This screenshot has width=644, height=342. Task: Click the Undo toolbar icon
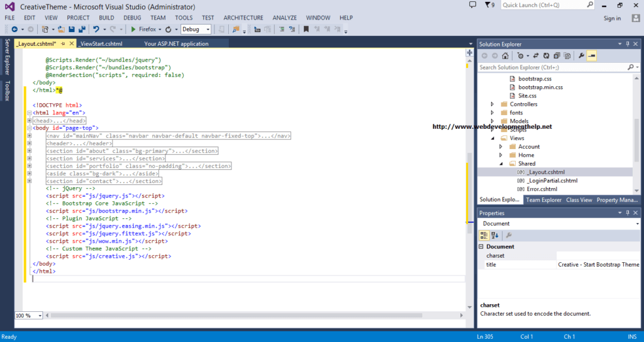tap(96, 29)
